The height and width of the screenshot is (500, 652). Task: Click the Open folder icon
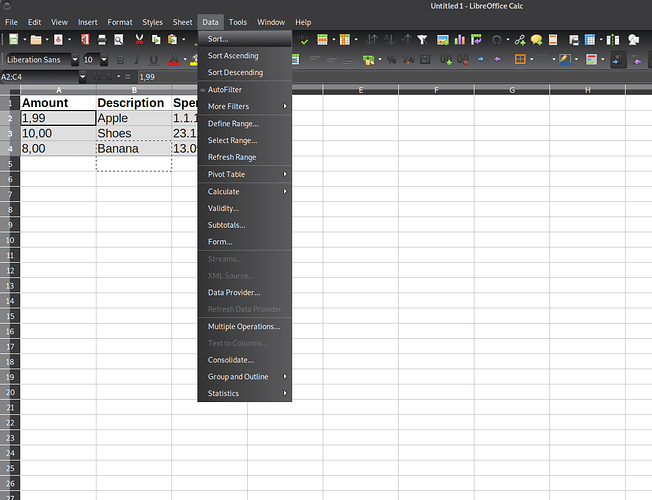coord(36,40)
